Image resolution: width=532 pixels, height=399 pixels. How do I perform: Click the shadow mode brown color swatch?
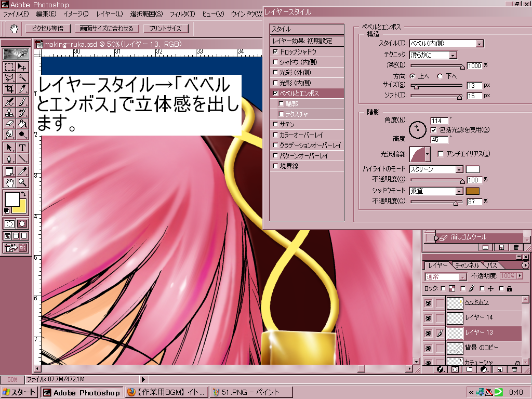click(x=472, y=191)
